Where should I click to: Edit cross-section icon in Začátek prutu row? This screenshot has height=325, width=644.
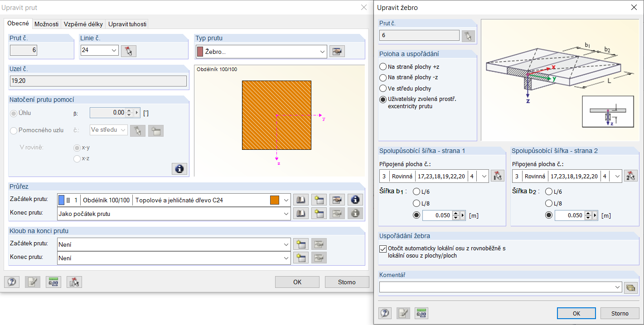(x=337, y=200)
